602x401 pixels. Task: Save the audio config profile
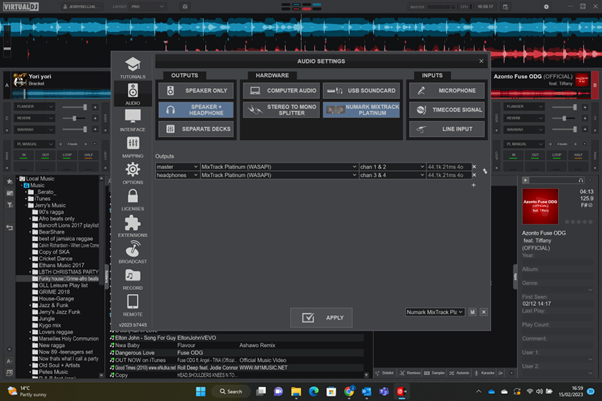click(x=472, y=312)
